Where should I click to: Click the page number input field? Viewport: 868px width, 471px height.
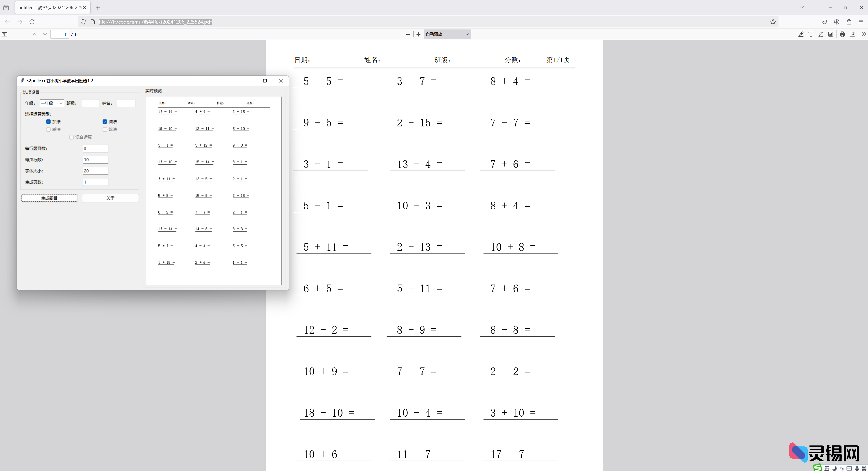tap(60, 34)
